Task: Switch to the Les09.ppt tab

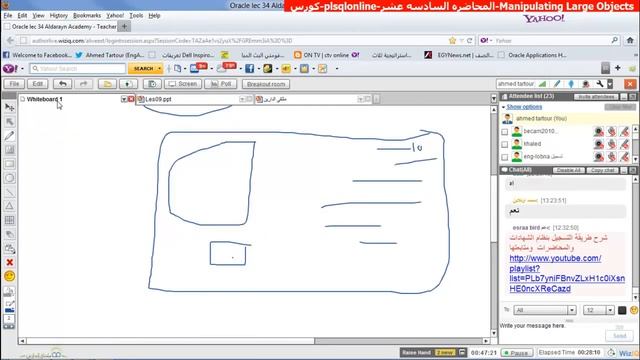Action: coord(194,99)
